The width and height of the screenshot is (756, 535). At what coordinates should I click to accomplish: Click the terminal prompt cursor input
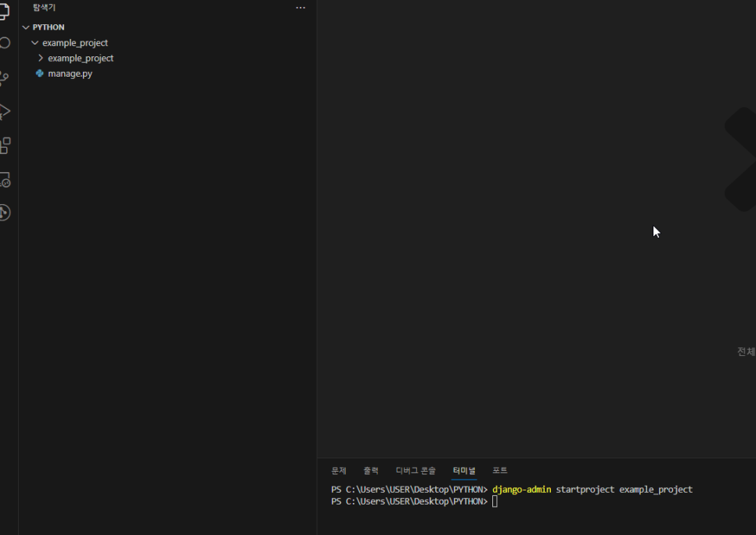pyautogui.click(x=495, y=501)
